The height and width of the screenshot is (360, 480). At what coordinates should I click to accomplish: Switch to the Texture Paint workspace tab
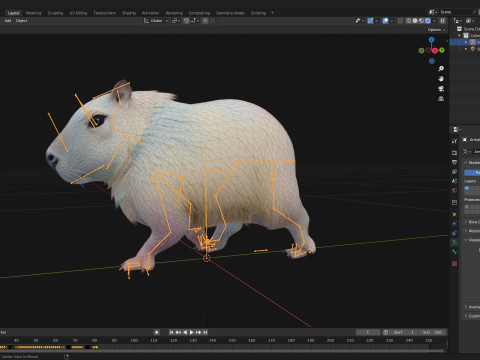point(104,13)
